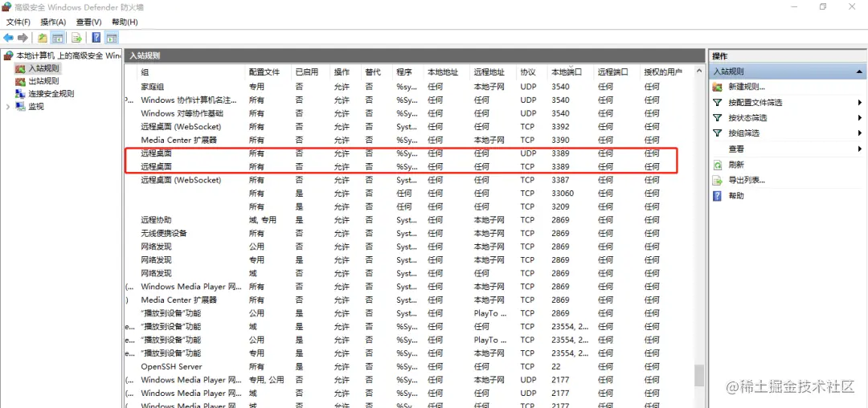This screenshot has height=408, width=868.
Task: Click 新建规则... in the actions pane
Action: pos(746,88)
